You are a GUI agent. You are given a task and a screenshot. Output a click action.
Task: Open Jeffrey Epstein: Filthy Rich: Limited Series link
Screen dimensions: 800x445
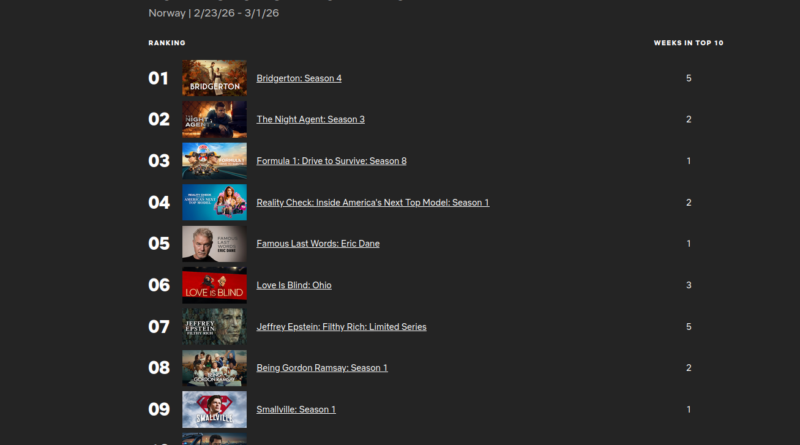pyautogui.click(x=341, y=327)
